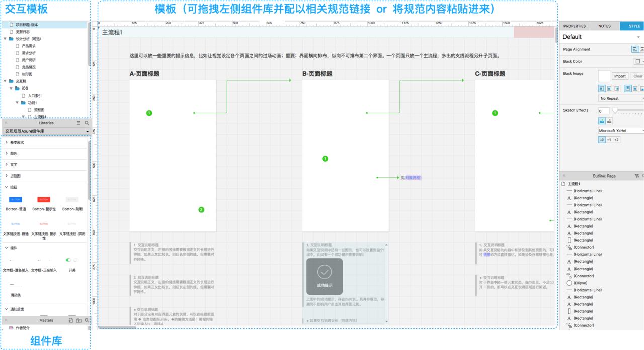Image resolution: width=644 pixels, height=350 pixels.
Task: Select the Botton-警示性 red button widget
Action: tap(44, 200)
